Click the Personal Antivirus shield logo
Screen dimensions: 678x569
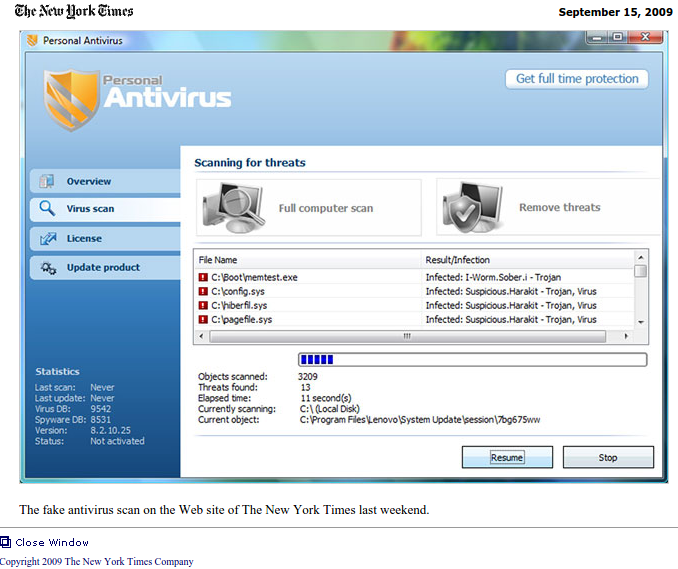(71, 100)
